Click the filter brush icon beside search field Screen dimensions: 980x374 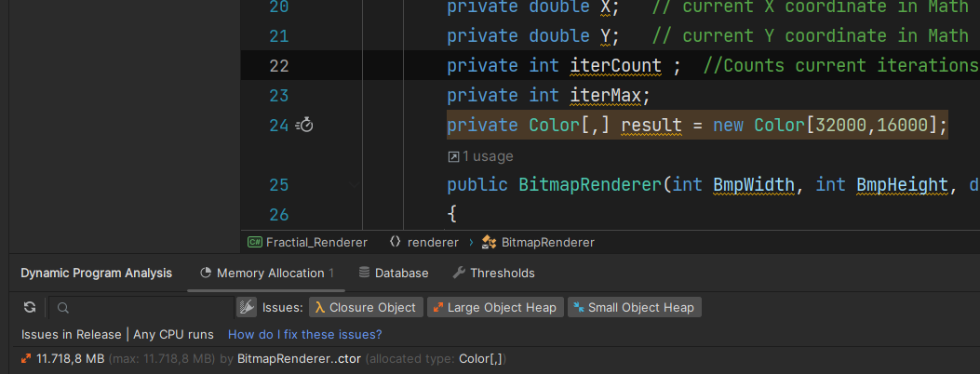pos(247,307)
